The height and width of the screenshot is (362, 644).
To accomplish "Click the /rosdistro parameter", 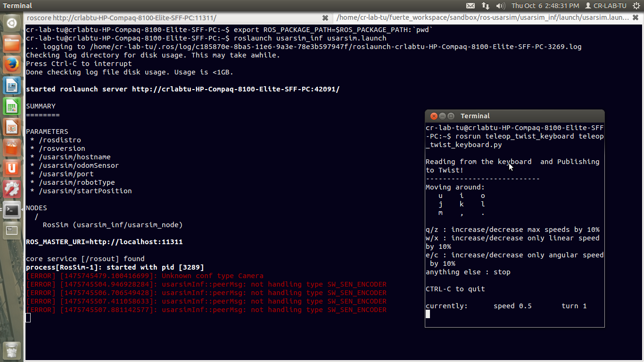I will pyautogui.click(x=60, y=140).
